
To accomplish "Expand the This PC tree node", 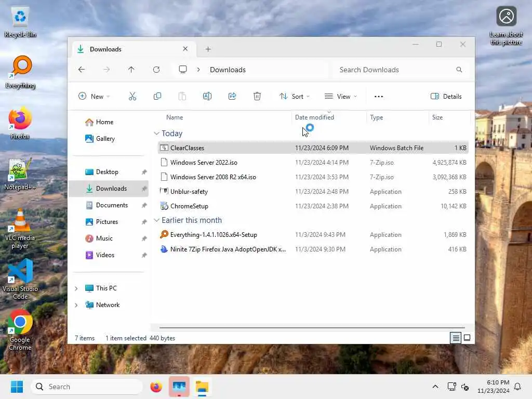I will tap(76, 288).
